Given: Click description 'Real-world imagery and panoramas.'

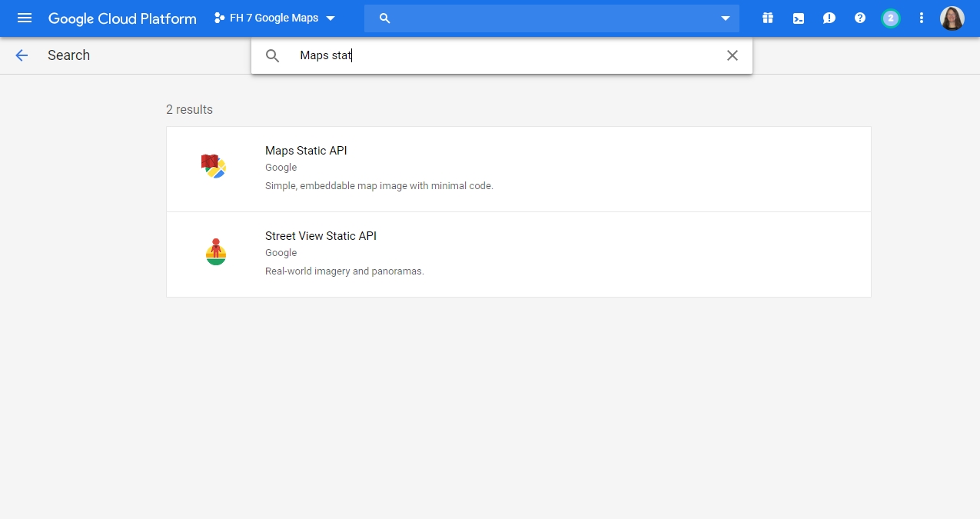Looking at the screenshot, I should 344,271.
